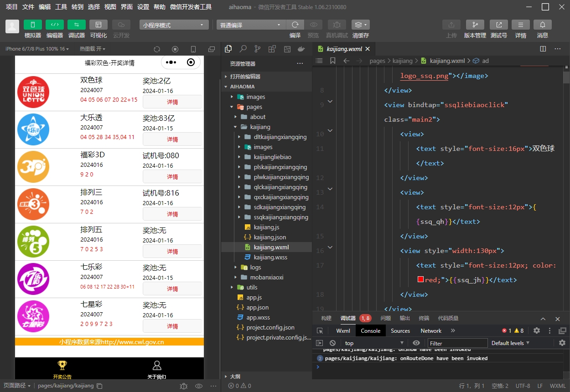Focus the console Filter input field
The width and height of the screenshot is (570, 392).
pyautogui.click(x=457, y=343)
